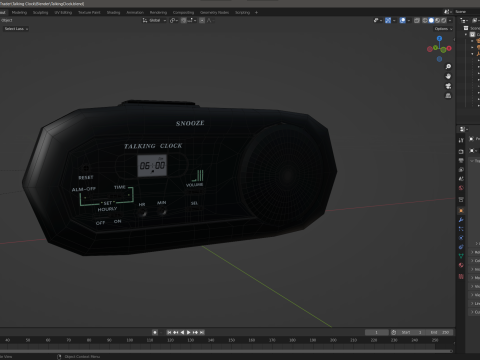The width and height of the screenshot is (480, 360).
Task: Open the Rendering workspace tab
Action: coord(158,12)
